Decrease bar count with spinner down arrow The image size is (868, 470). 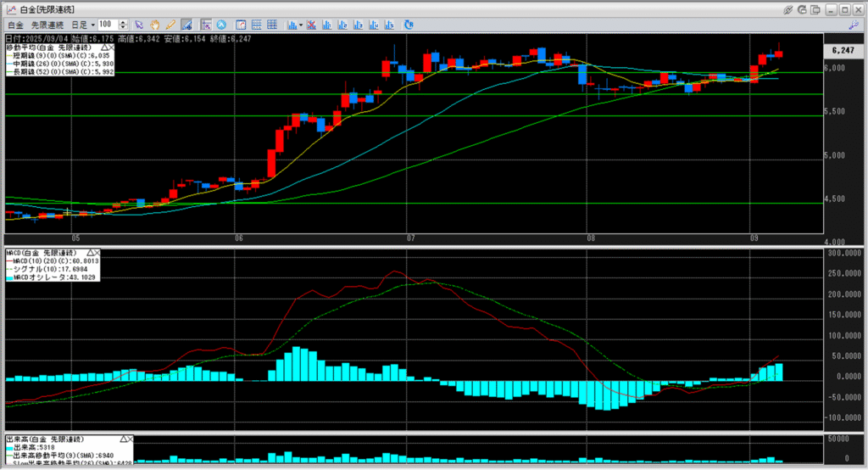click(x=124, y=27)
